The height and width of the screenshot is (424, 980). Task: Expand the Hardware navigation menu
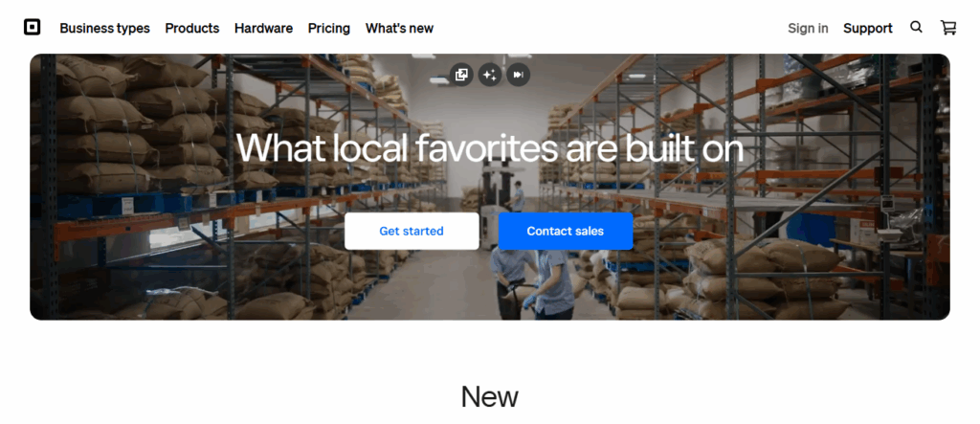click(x=263, y=28)
